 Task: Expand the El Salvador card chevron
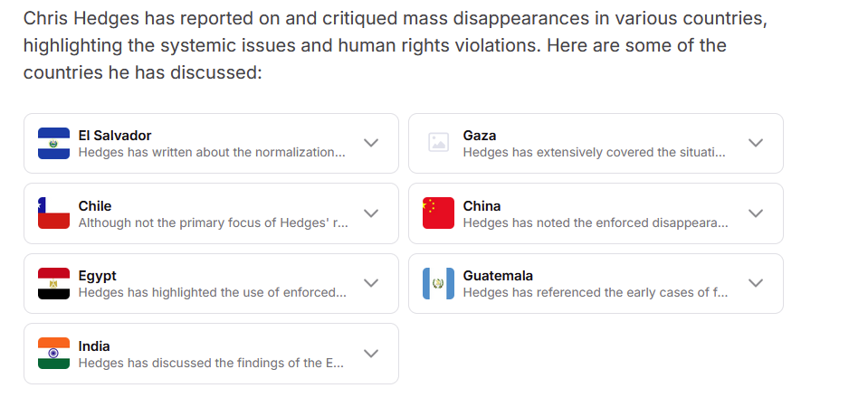(x=371, y=143)
